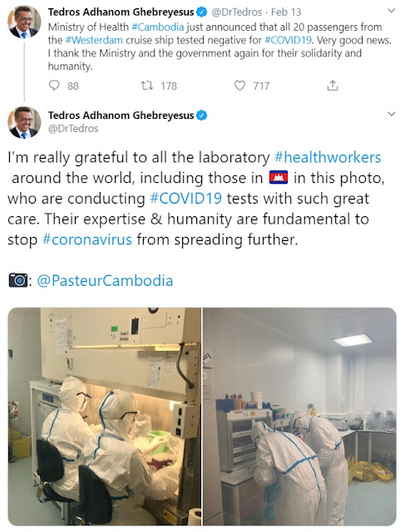Open the #Westerdam hashtag

tap(94, 40)
